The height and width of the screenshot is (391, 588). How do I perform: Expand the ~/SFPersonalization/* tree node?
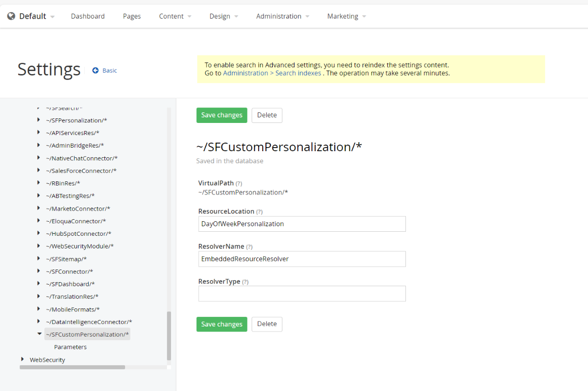pyautogui.click(x=39, y=120)
